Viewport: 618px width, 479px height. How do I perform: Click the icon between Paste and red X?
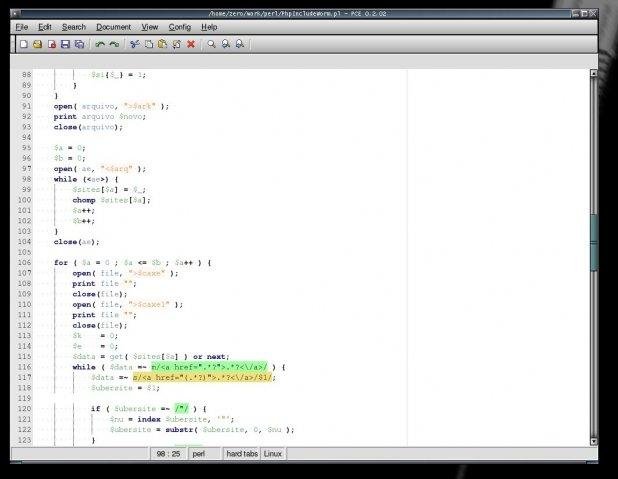click(177, 44)
